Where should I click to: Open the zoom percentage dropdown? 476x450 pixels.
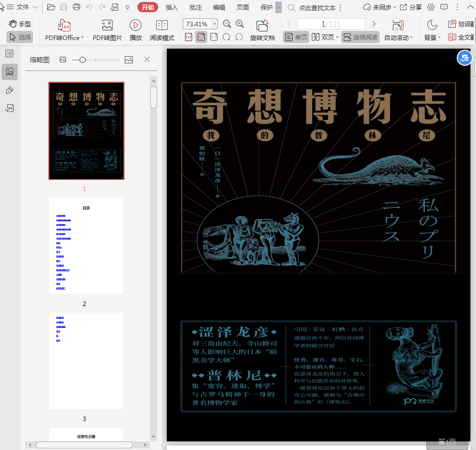(x=214, y=24)
